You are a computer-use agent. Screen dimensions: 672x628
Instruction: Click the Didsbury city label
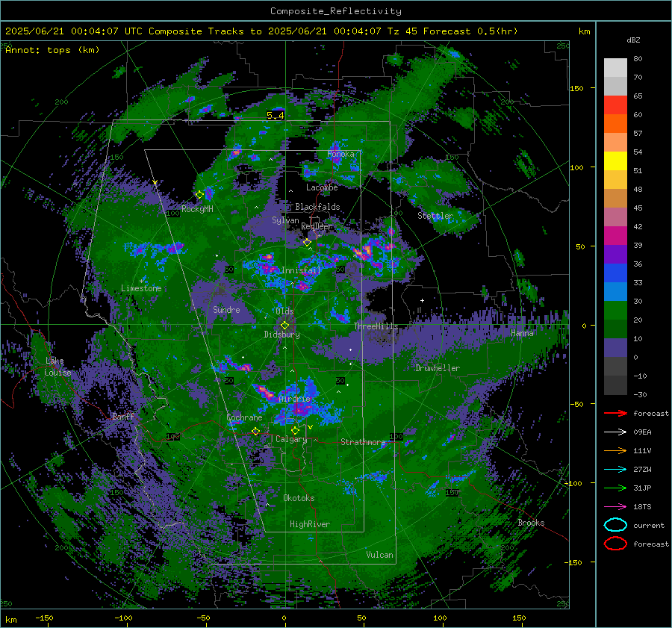[281, 335]
